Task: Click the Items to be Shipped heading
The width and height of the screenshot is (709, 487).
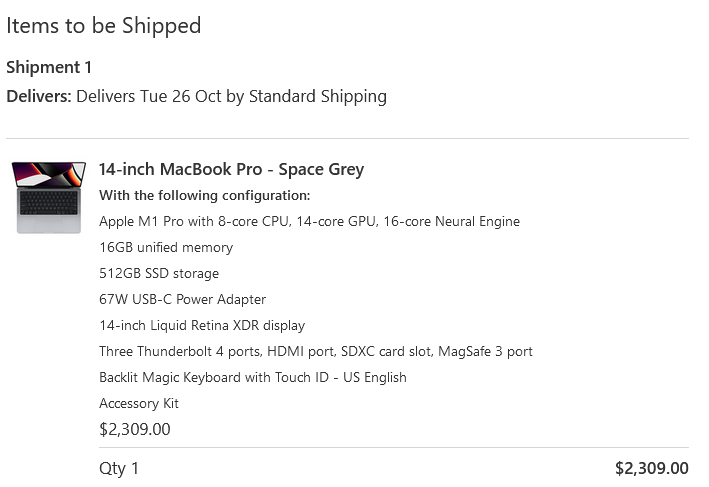Action: click(x=103, y=26)
